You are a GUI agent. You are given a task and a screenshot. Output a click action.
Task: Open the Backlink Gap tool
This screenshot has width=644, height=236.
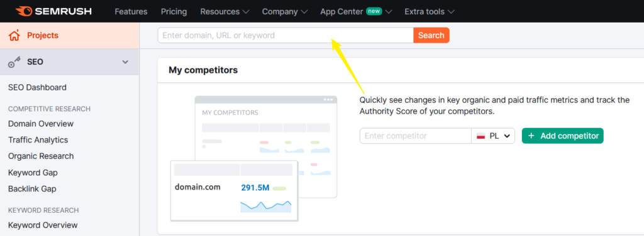(x=32, y=189)
